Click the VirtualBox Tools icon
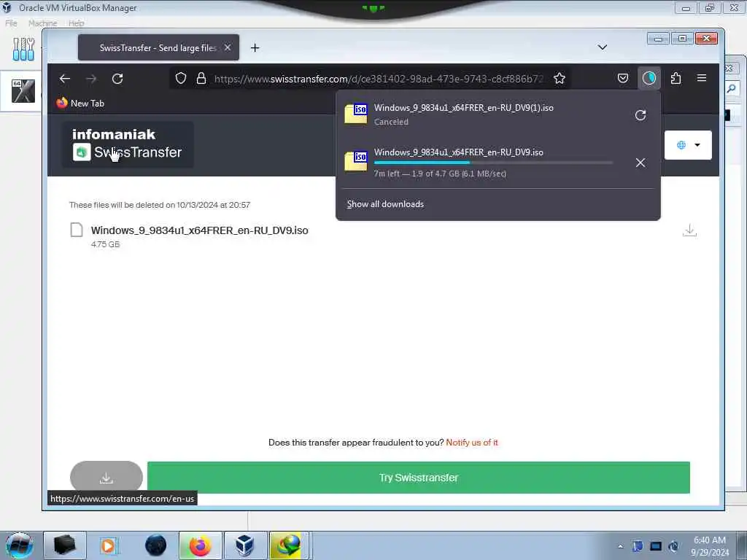The width and height of the screenshot is (747, 560). pyautogui.click(x=23, y=49)
